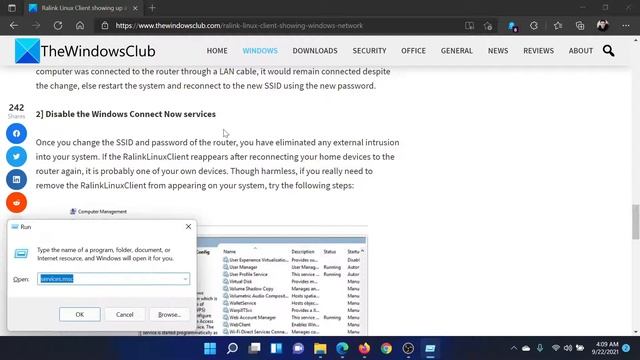Screen dimensions: 640x360
Task: Switch to Microsoft Edge on taskbar
Action: point(342,349)
